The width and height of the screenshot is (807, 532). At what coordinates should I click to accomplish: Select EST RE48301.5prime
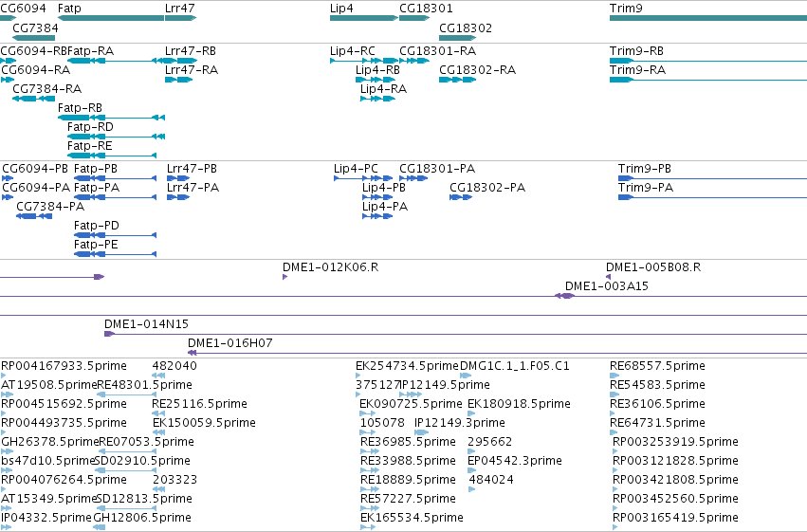(145, 385)
